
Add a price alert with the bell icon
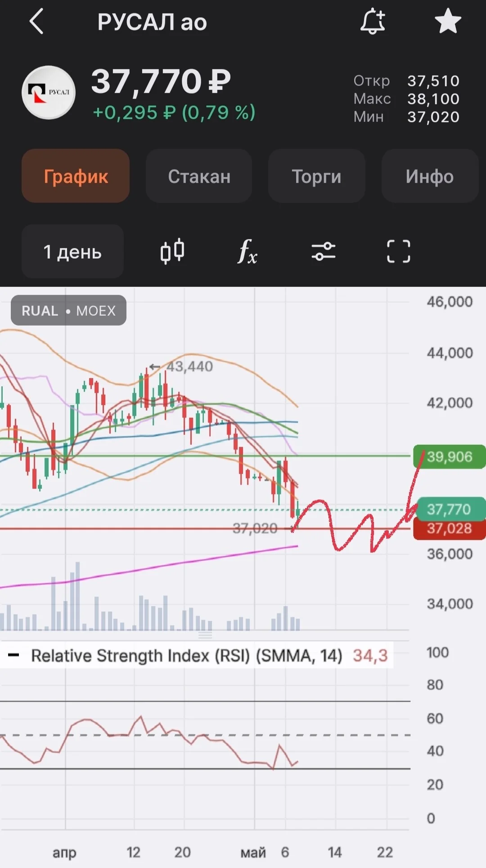click(x=373, y=21)
